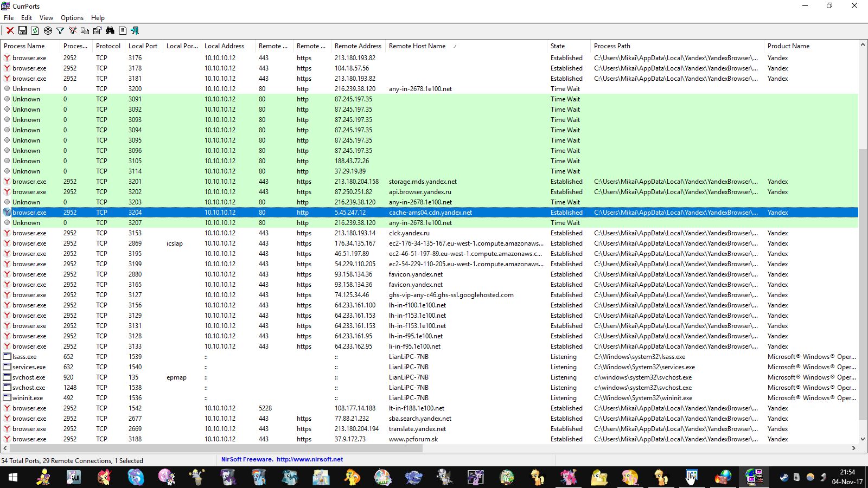Viewport: 868px width, 488px height.
Task: Click the vertical scrollbar down arrow
Action: point(863,439)
